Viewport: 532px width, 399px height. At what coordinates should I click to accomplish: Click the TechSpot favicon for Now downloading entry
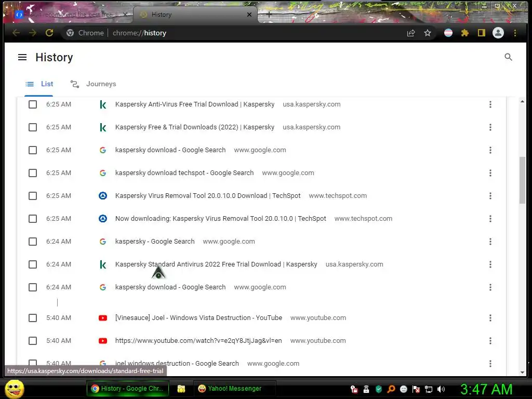pos(103,219)
